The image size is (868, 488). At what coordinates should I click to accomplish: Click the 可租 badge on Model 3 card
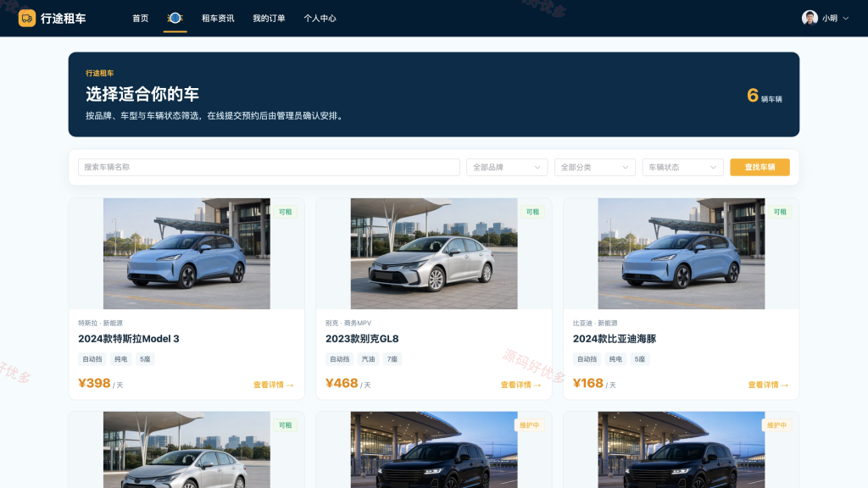pyautogui.click(x=285, y=212)
